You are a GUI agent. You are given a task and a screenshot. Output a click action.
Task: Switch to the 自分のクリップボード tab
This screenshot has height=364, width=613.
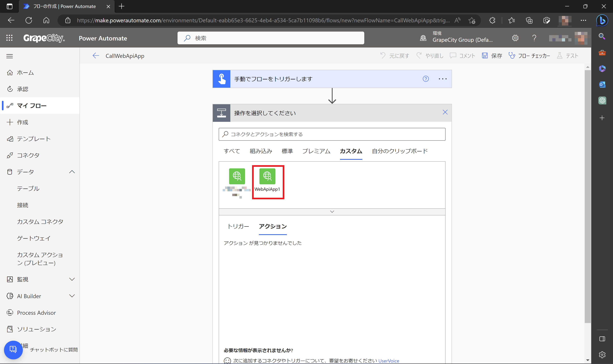point(400,151)
